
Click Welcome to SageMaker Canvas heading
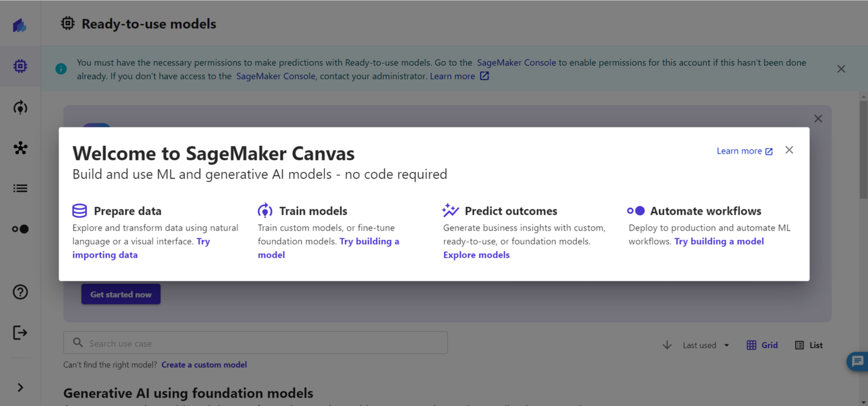coord(214,153)
